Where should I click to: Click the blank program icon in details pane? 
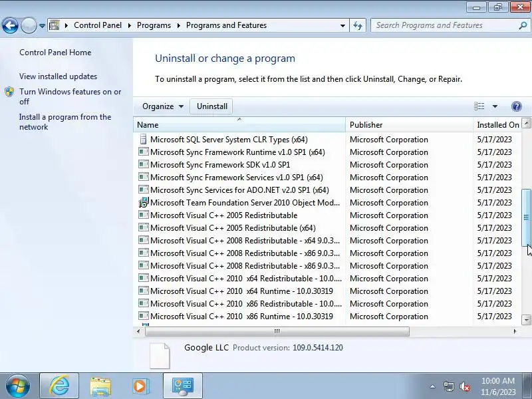pyautogui.click(x=160, y=356)
